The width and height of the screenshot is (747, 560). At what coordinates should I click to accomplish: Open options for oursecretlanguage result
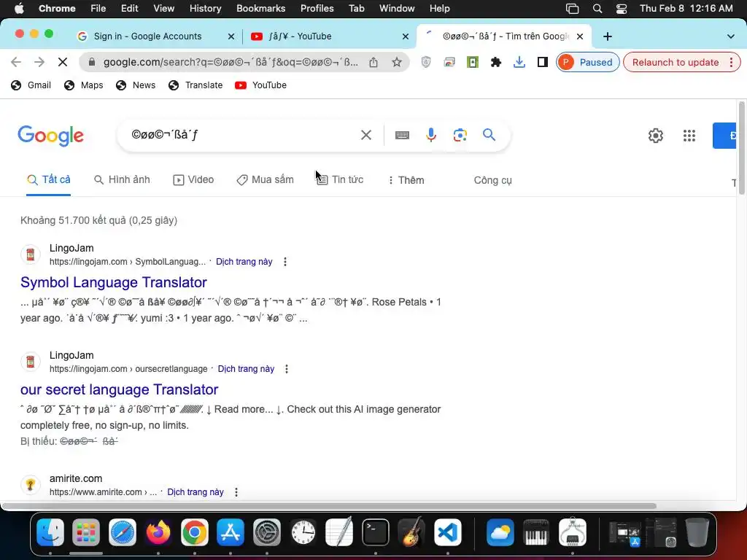point(286,368)
